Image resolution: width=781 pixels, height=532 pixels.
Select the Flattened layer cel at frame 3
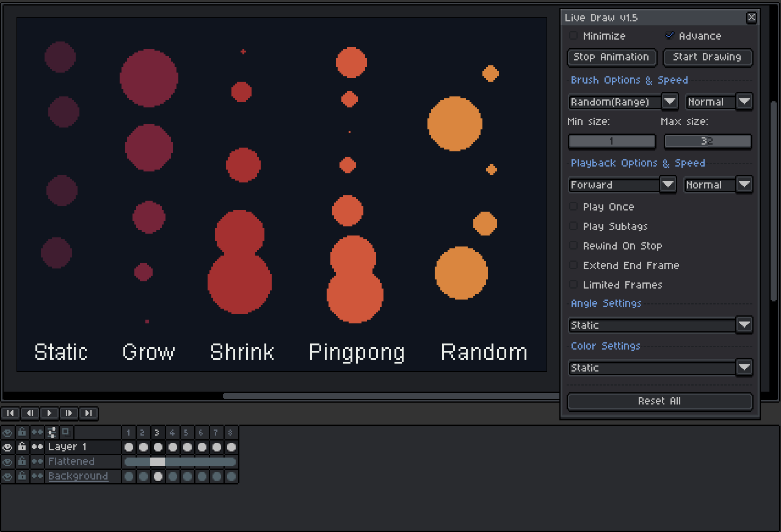[x=158, y=462]
